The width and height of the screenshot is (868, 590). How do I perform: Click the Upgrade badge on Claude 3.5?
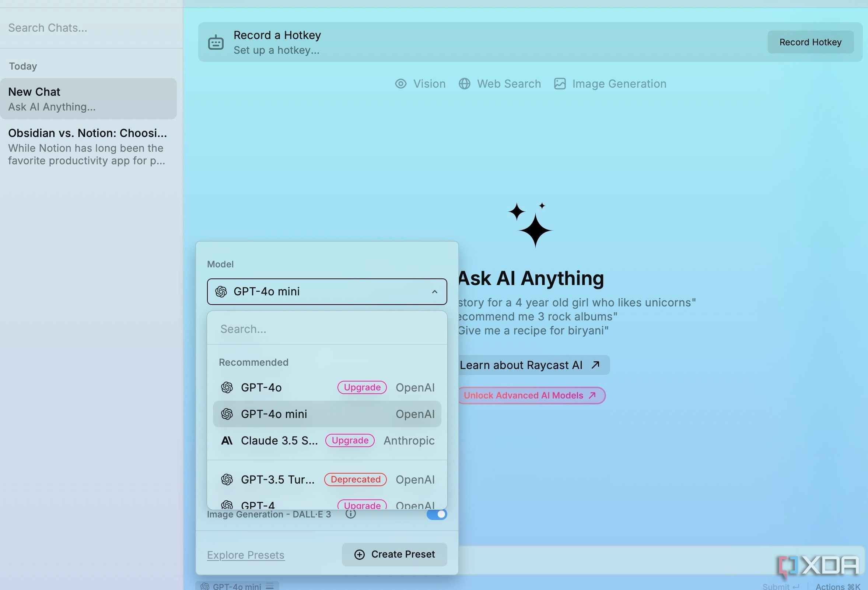(x=350, y=440)
